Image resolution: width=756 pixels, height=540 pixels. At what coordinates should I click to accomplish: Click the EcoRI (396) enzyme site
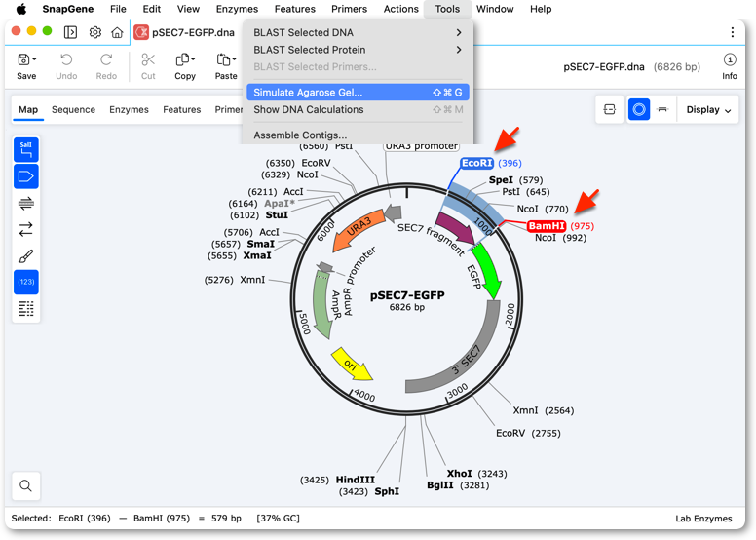476,163
